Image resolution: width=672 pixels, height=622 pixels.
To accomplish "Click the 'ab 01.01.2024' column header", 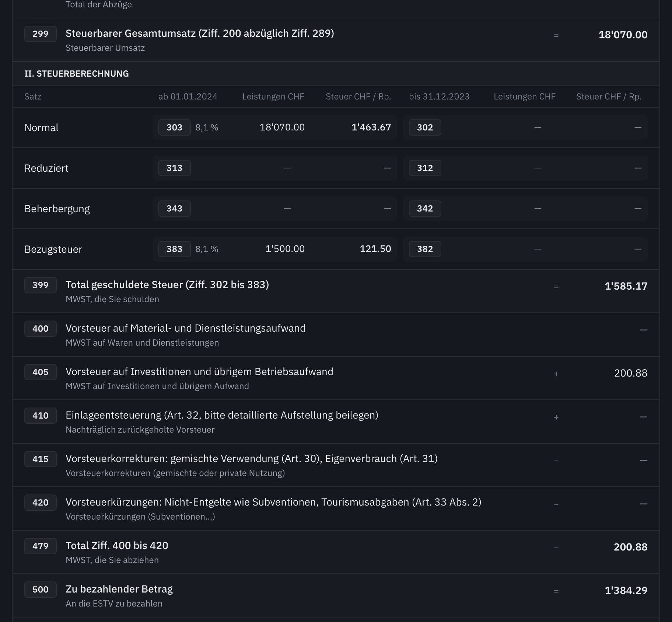I will [x=188, y=97].
